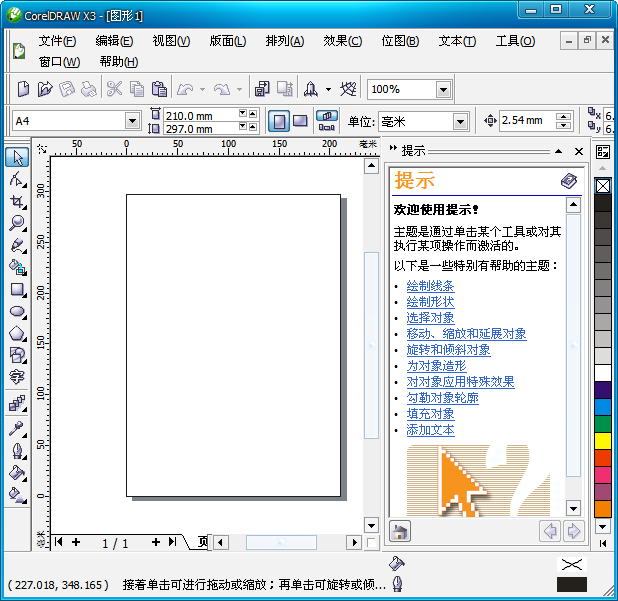Select the Crop tool in toolbox

(17, 201)
